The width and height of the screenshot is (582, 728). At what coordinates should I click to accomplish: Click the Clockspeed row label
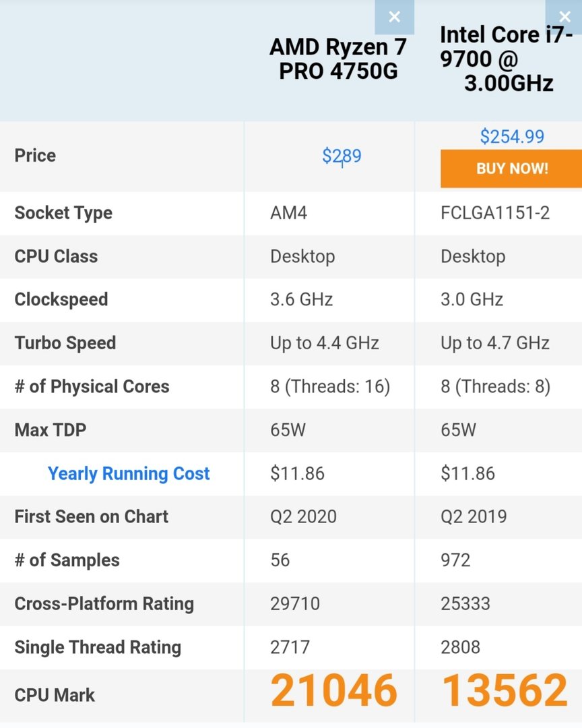61,299
